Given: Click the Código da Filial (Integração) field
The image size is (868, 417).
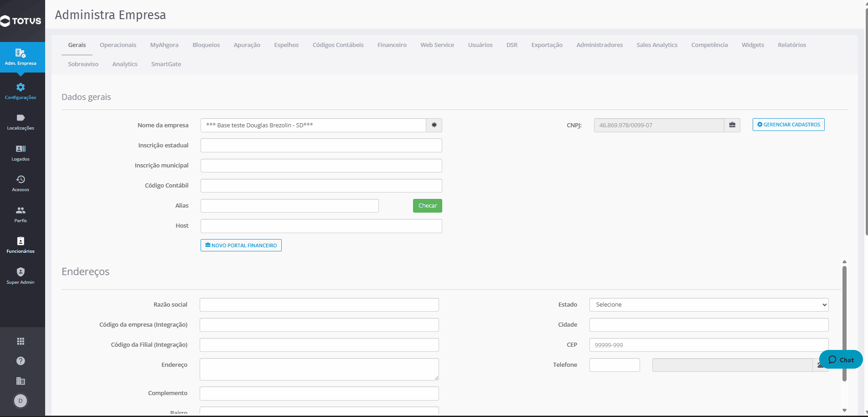Looking at the screenshot, I should point(319,345).
